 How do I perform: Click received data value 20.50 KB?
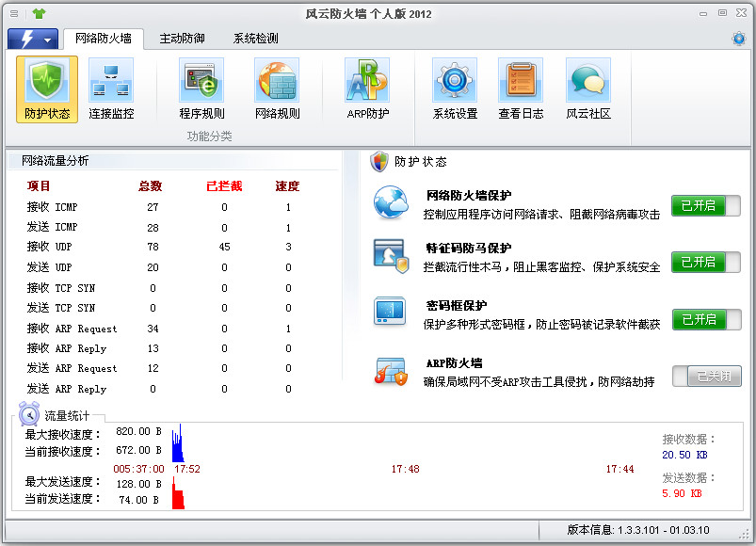click(684, 455)
